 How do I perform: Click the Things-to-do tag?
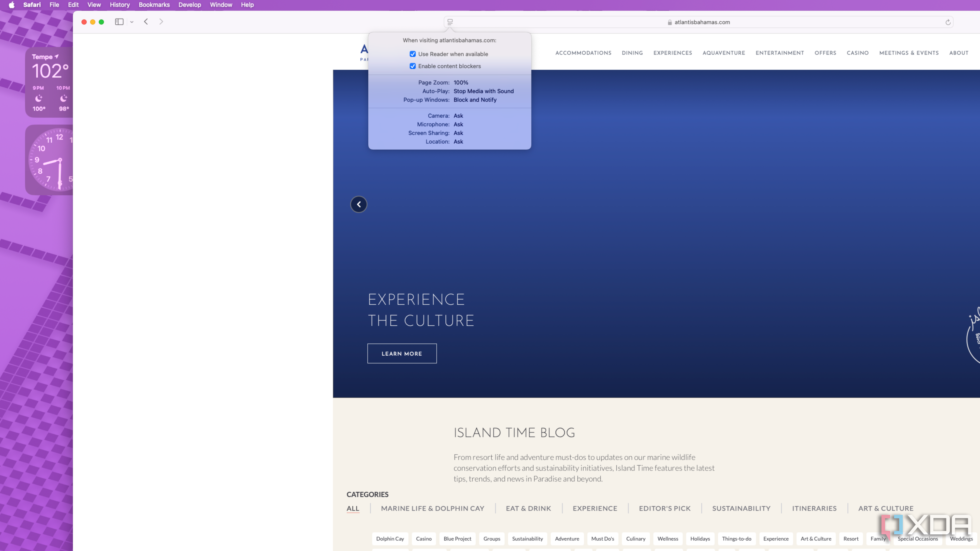[x=737, y=539]
